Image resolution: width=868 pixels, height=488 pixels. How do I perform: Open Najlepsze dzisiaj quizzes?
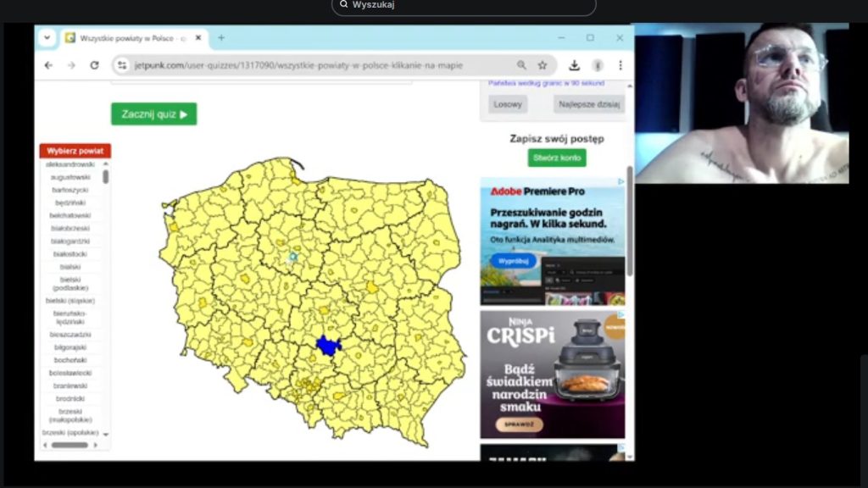[x=589, y=104]
